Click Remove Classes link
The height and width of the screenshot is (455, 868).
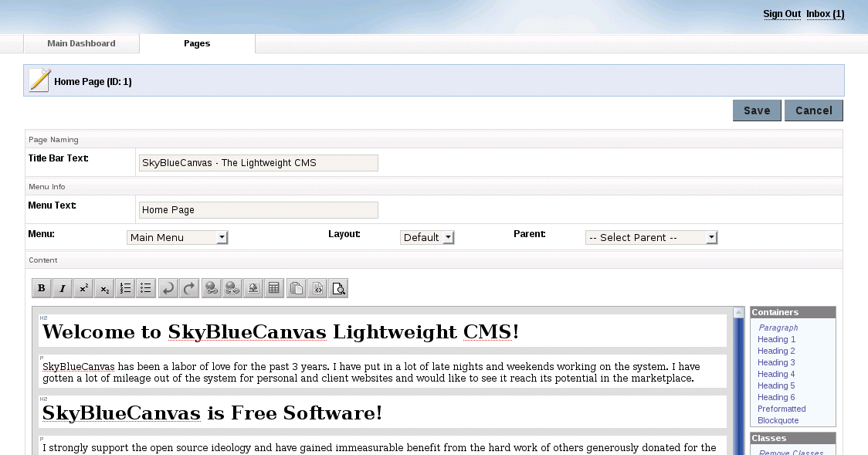coord(791,452)
